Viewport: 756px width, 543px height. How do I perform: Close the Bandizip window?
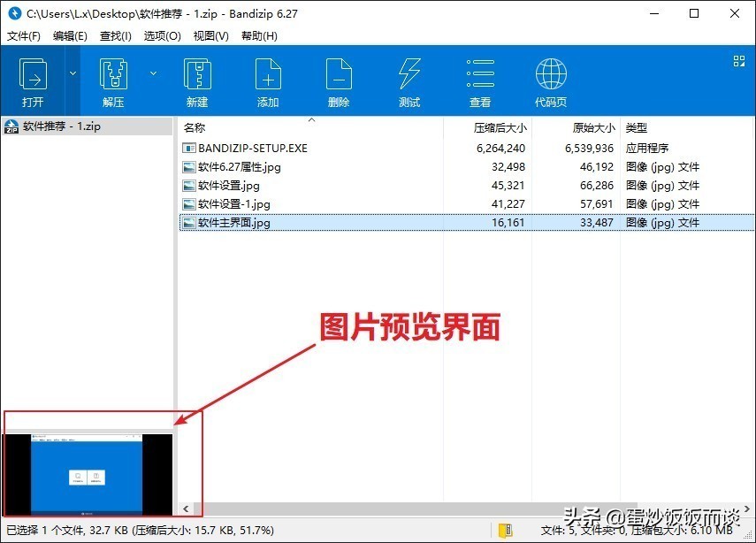pyautogui.click(x=735, y=13)
